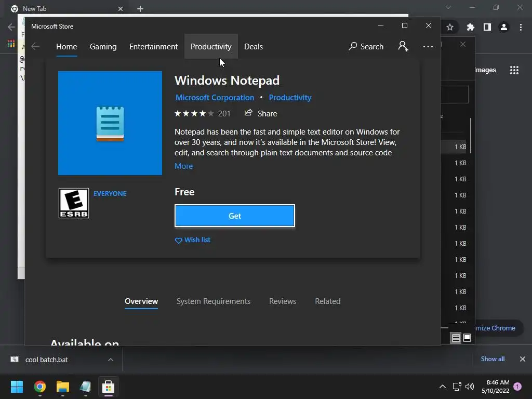
Task: Click the Share icon for Windows Notepad
Action: pos(248,113)
